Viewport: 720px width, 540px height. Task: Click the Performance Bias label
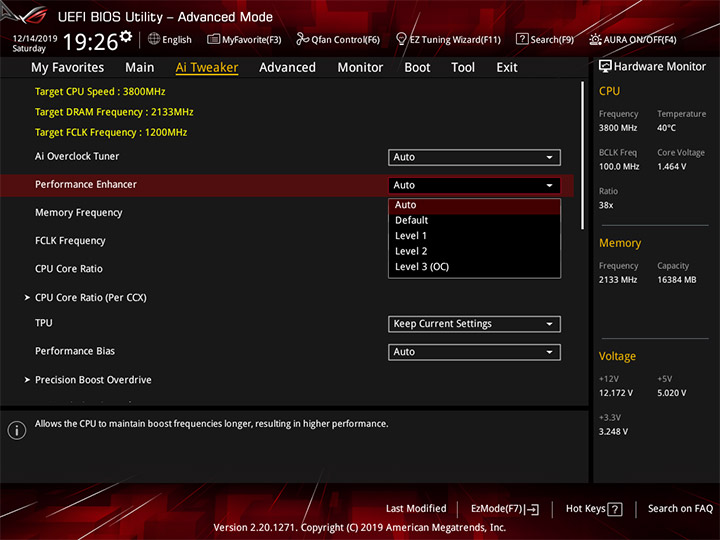point(75,351)
